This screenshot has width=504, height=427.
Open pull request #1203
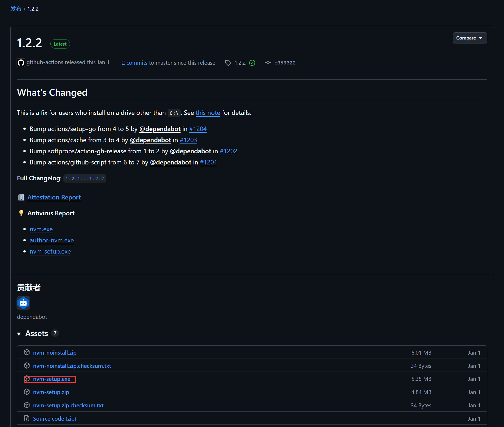[x=188, y=140]
